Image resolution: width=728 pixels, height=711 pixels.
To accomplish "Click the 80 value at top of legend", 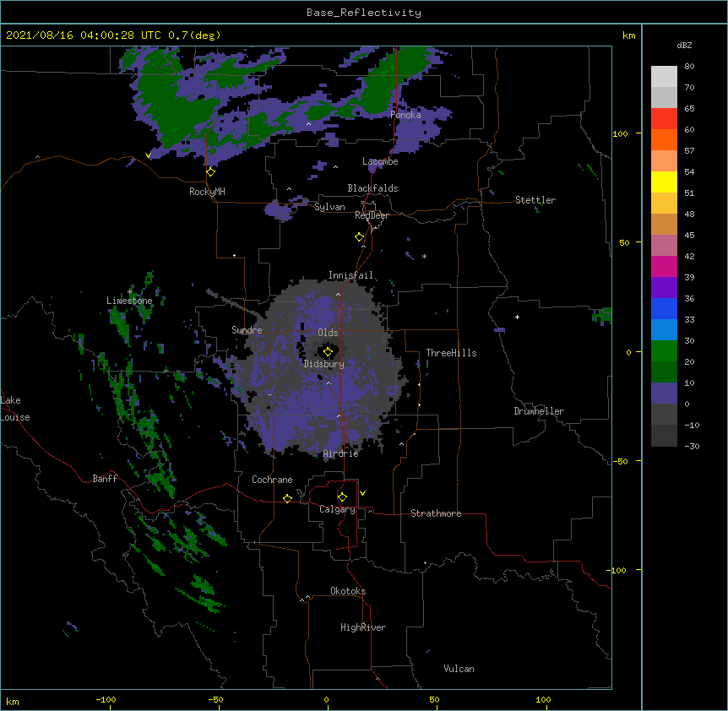I will tap(689, 67).
